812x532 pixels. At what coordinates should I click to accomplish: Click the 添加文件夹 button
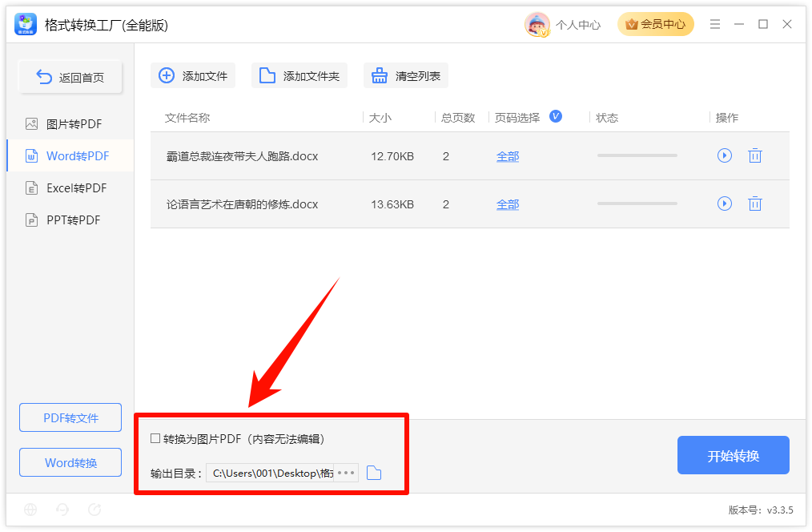pyautogui.click(x=299, y=75)
